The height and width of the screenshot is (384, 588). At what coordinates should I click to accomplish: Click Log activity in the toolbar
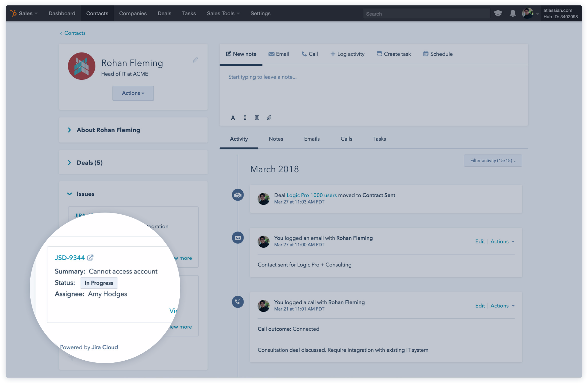[x=347, y=54]
